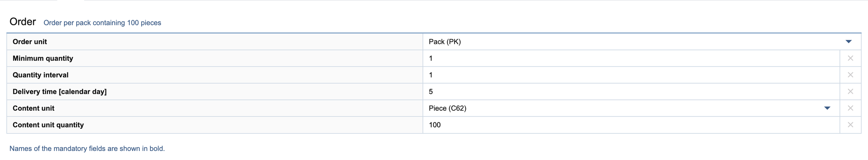
Task: Focus the Quantity interval input field
Action: [631, 75]
